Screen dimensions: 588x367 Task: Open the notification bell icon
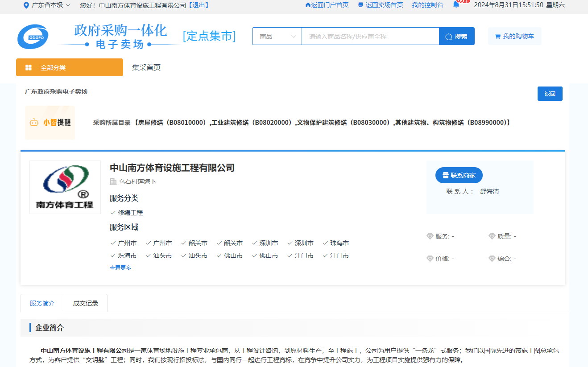tap(456, 4)
